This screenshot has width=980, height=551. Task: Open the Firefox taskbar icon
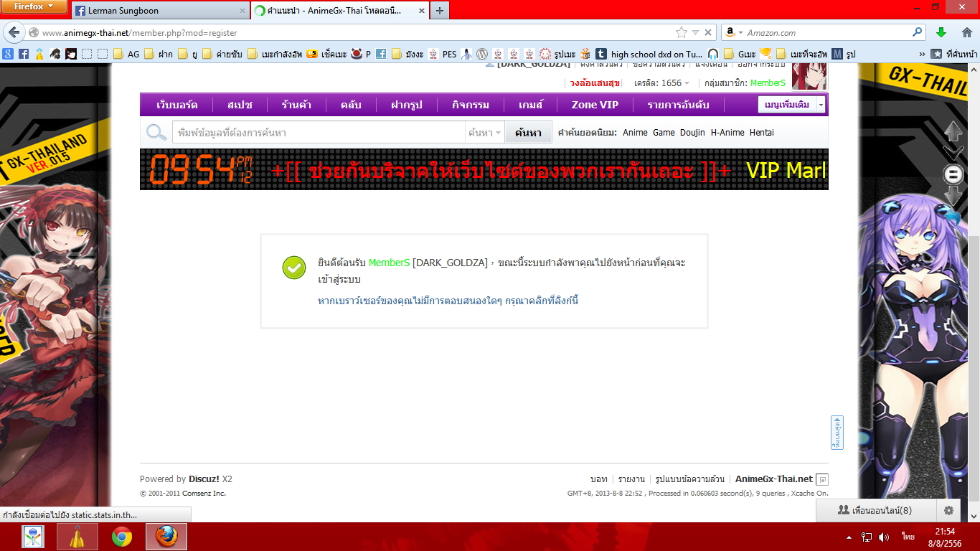coord(166,537)
